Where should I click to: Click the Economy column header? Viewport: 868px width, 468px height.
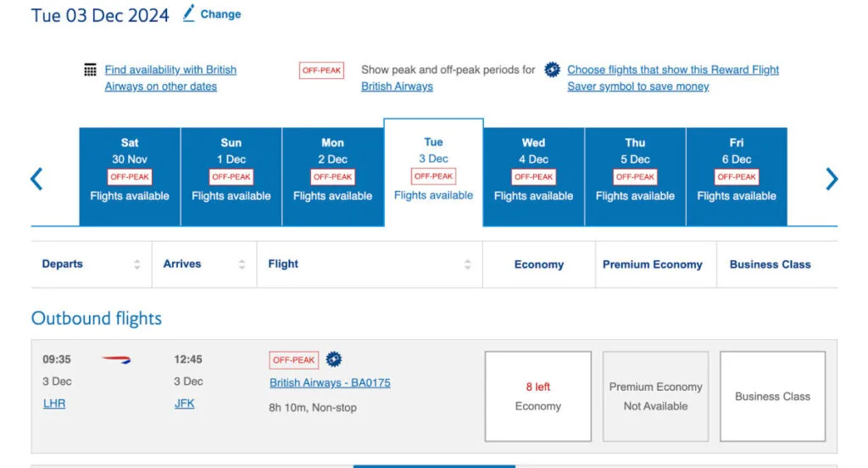[x=538, y=265]
